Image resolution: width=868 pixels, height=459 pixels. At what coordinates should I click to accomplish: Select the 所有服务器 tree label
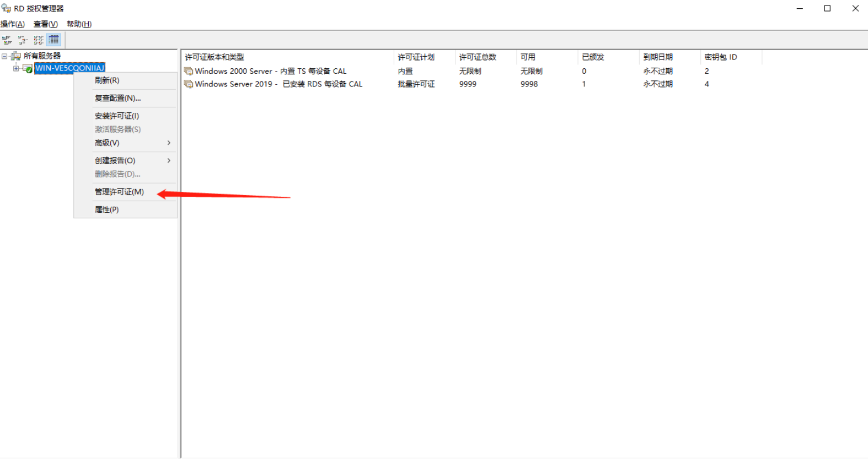pyautogui.click(x=42, y=56)
